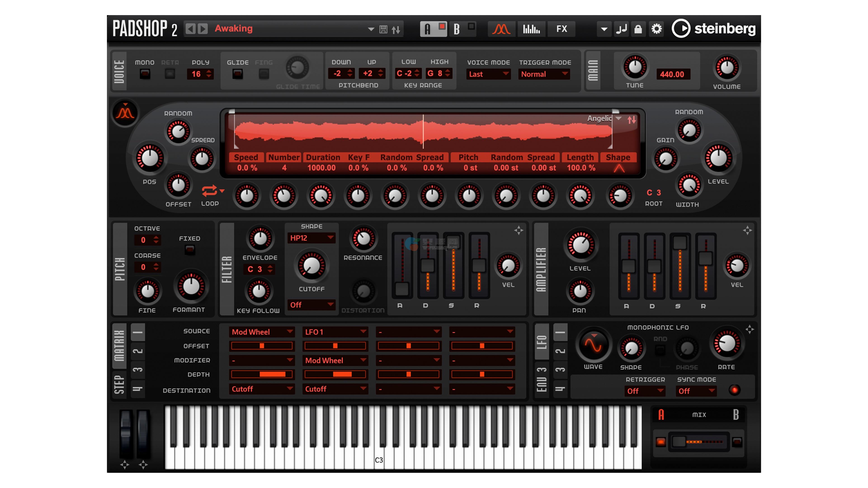This screenshot has width=868, height=488.
Task: Click the LFO expand crosshair icon
Action: point(749,329)
